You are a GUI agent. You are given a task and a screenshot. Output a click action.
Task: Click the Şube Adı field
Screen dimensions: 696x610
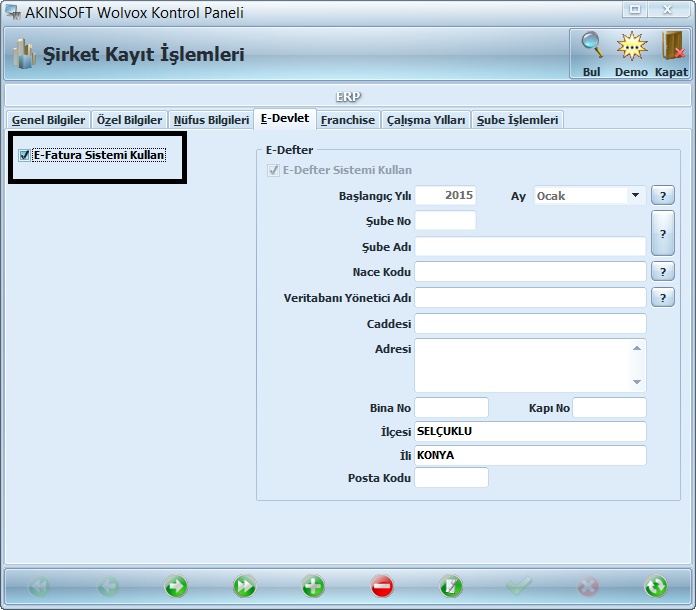[530, 246]
